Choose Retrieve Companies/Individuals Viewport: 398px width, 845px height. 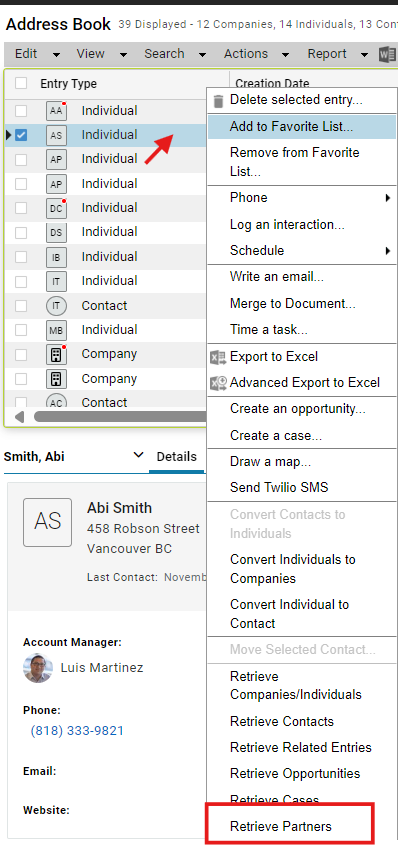[302, 685]
